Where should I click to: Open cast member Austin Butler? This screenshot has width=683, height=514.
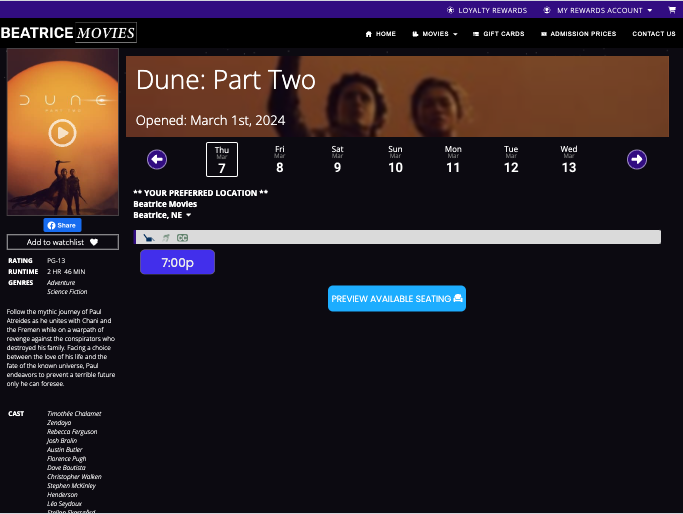tap(64, 450)
